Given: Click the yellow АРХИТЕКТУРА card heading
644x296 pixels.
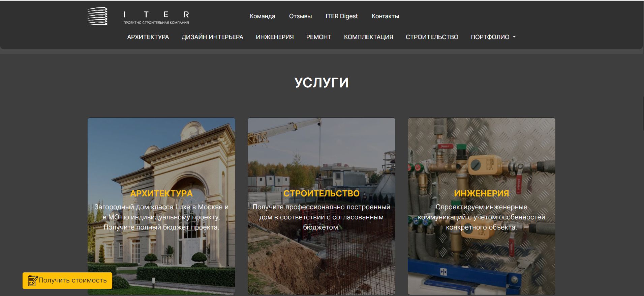Looking at the screenshot, I should 161,193.
